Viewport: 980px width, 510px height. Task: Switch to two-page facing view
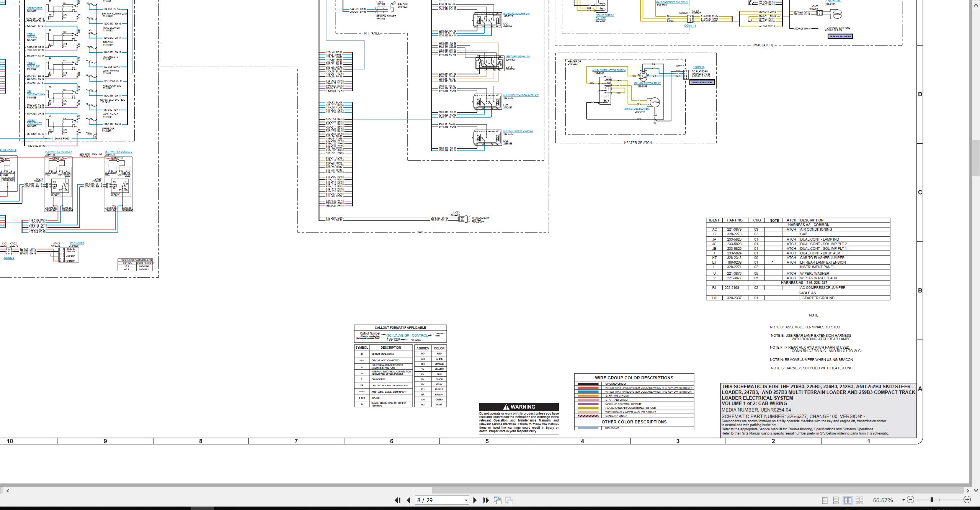(x=848, y=500)
